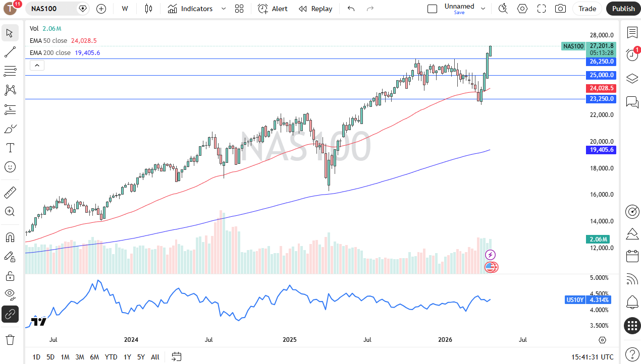Switch to the YTD range
The width and height of the screenshot is (641, 364).
[111, 357]
